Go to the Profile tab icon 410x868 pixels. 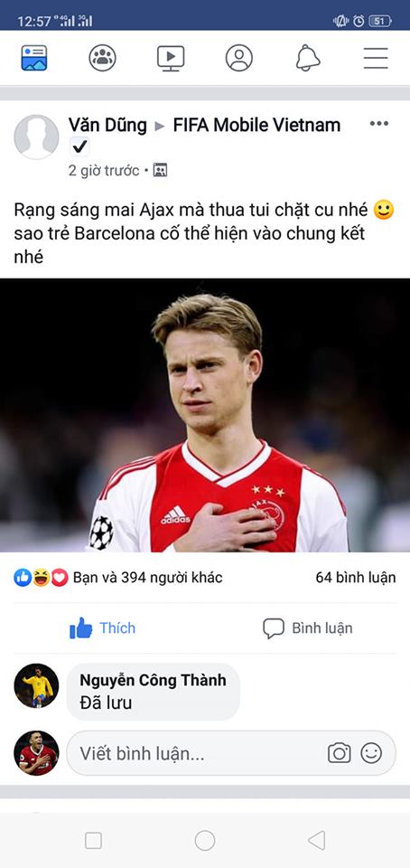[x=239, y=58]
